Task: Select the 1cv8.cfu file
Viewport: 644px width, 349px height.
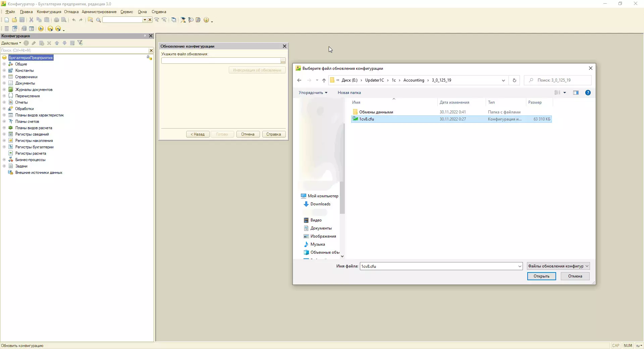Action: (x=367, y=119)
